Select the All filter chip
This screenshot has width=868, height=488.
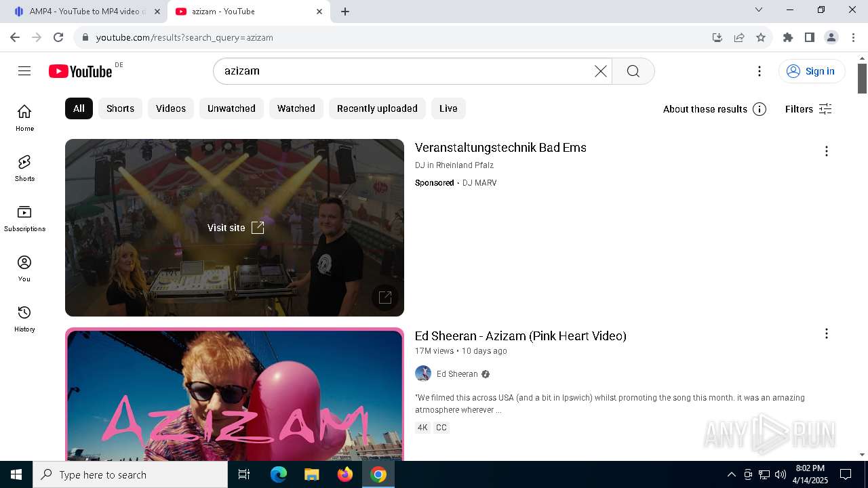(x=79, y=108)
